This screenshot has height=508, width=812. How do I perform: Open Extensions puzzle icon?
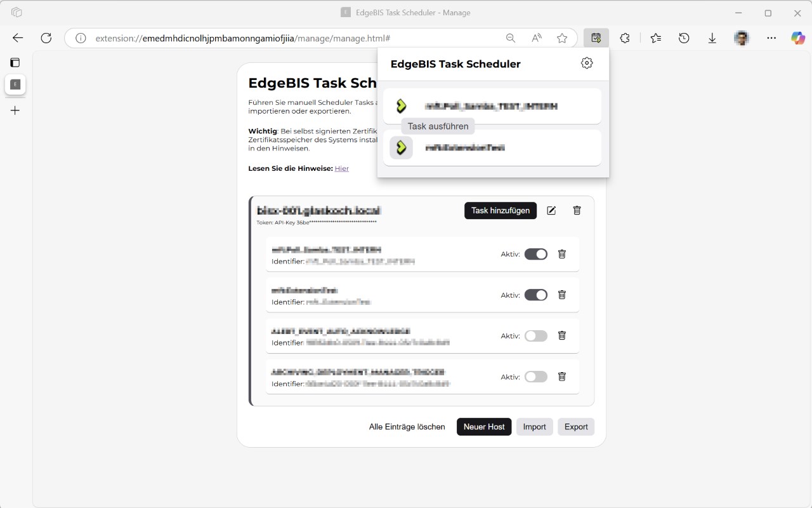(625, 38)
